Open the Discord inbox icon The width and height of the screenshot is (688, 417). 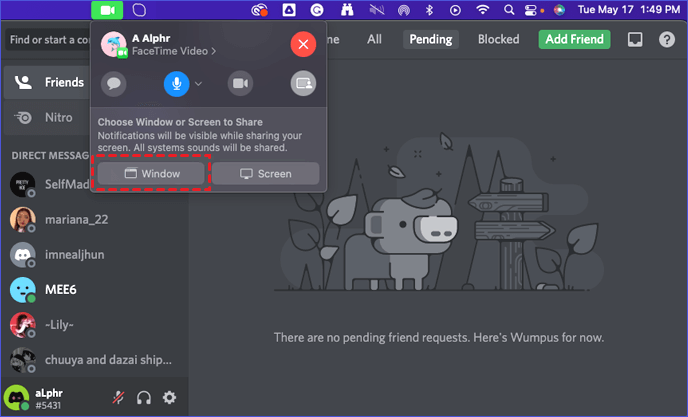[x=635, y=40]
